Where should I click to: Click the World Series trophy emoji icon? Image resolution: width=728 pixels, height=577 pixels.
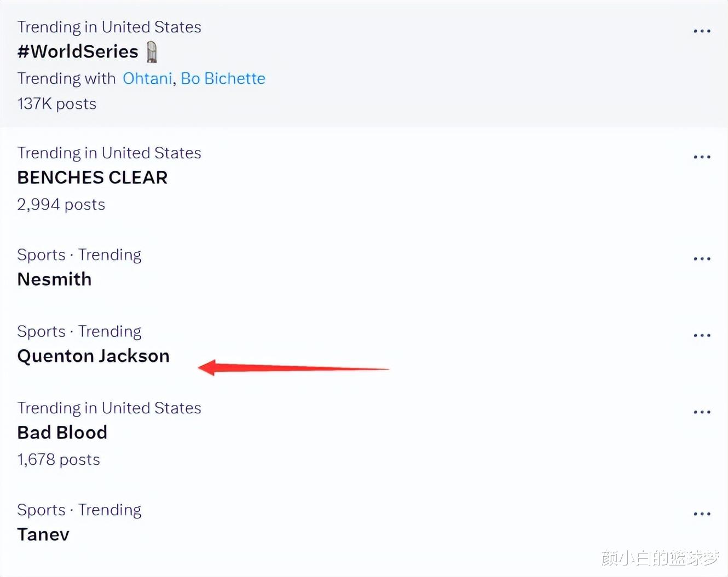pyautogui.click(x=152, y=52)
